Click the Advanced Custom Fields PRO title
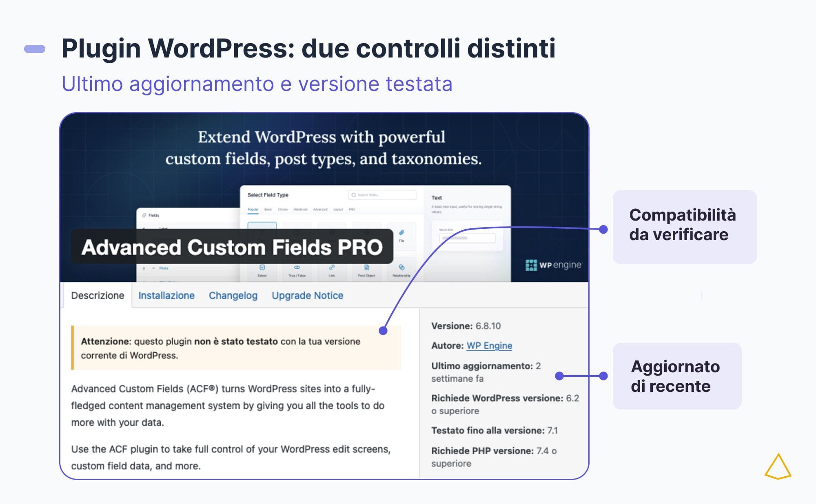Viewport: 816px width, 504px height. pos(232,247)
